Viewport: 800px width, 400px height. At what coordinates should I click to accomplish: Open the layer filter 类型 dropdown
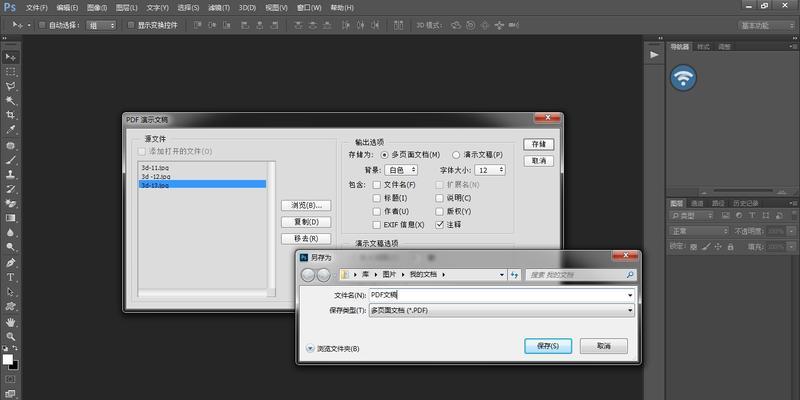[x=691, y=216]
